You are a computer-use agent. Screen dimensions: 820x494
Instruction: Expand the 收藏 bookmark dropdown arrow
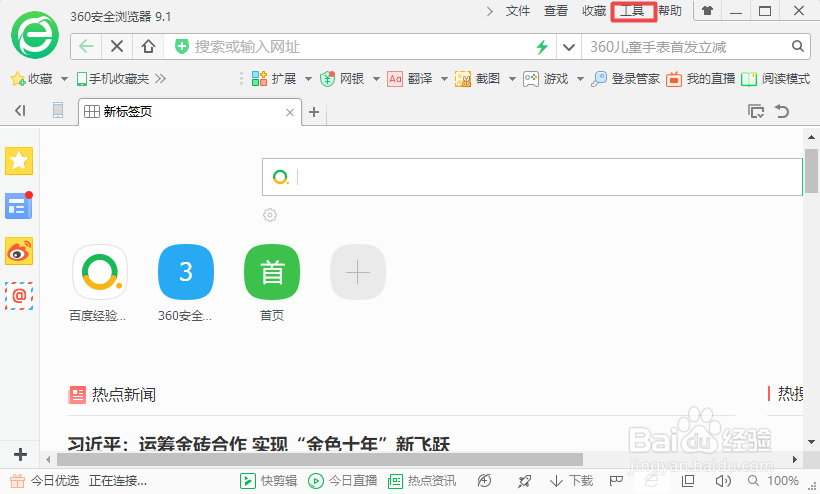click(64, 79)
